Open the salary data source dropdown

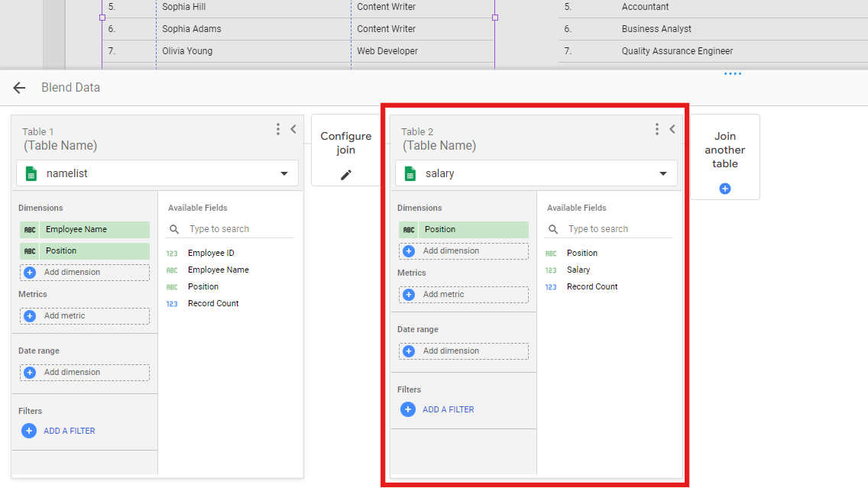pyautogui.click(x=662, y=173)
